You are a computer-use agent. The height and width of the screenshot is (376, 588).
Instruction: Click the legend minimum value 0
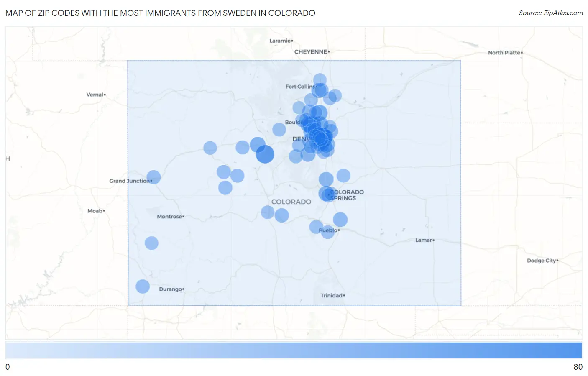pos(8,367)
